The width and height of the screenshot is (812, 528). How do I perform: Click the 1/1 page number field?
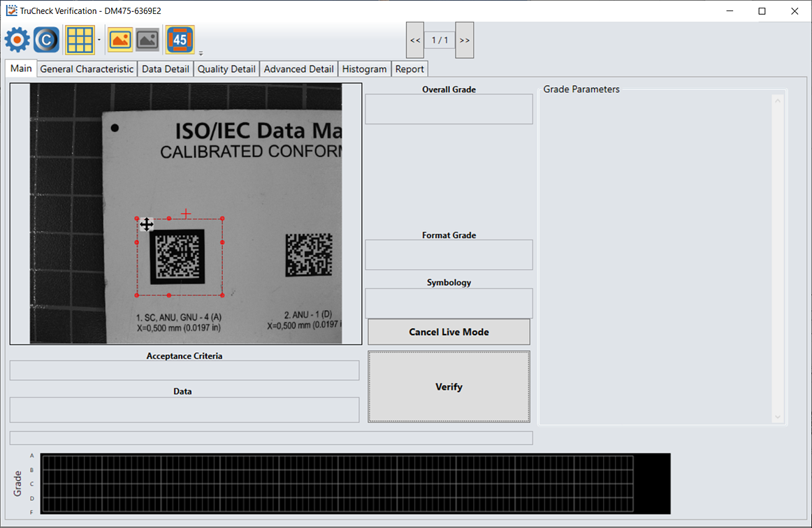[439, 40]
